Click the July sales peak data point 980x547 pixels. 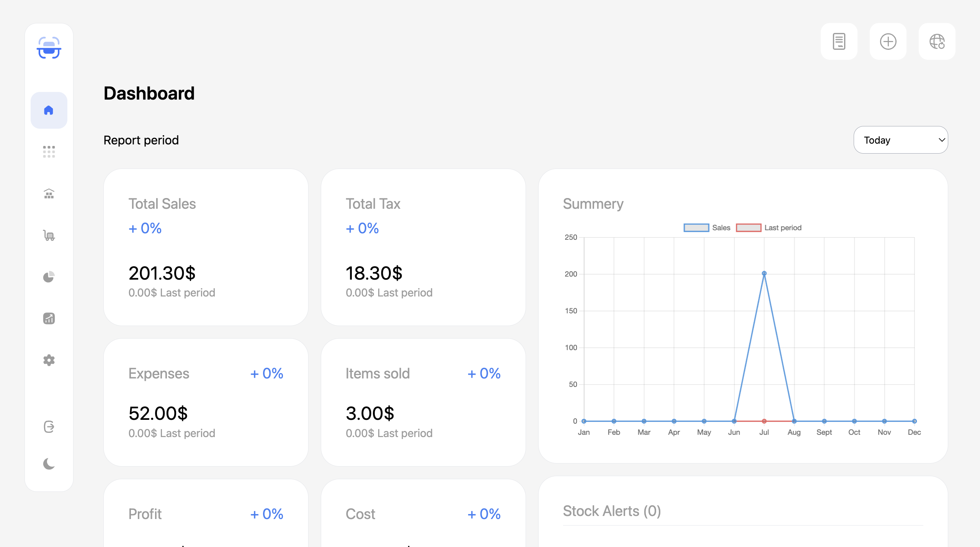764,273
